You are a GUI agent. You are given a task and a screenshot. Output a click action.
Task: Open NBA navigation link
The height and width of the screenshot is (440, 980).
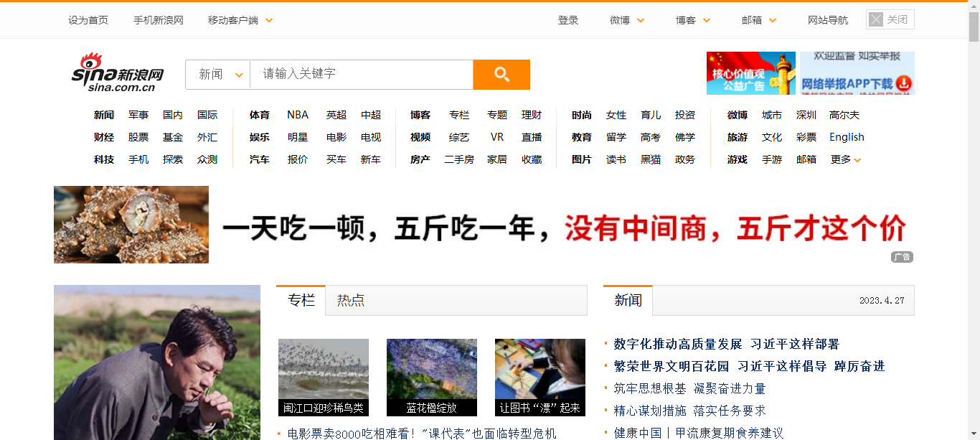click(298, 115)
